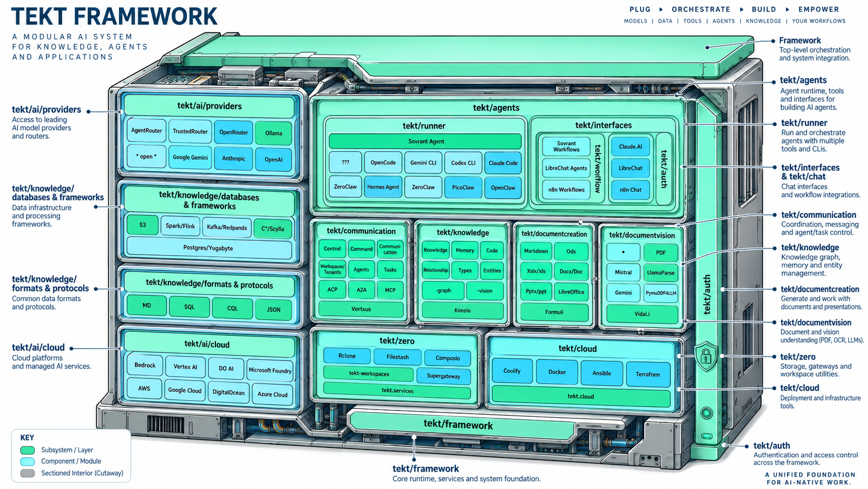Select the TrustedRouter box

tap(190, 131)
